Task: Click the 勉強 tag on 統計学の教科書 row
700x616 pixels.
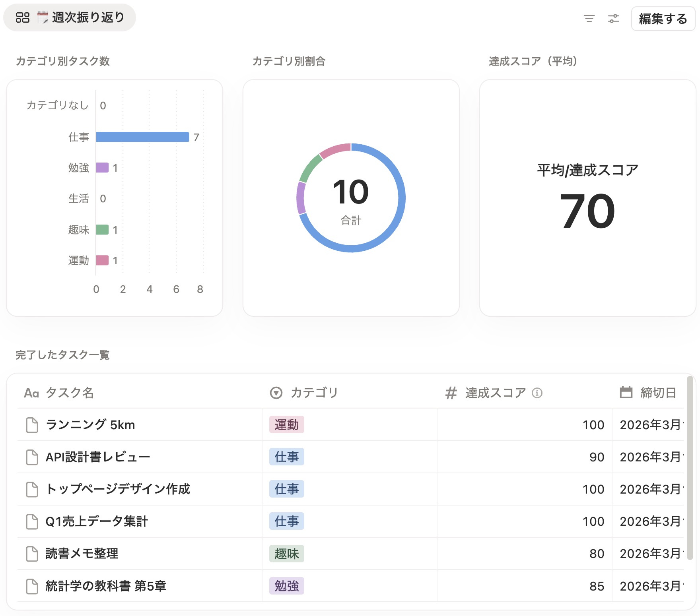Action: (287, 586)
